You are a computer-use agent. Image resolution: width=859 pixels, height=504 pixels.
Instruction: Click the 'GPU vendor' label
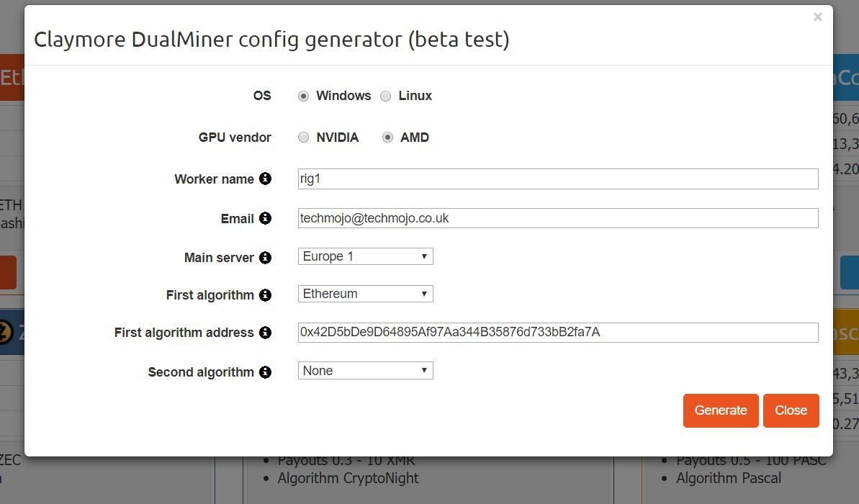[x=235, y=138]
